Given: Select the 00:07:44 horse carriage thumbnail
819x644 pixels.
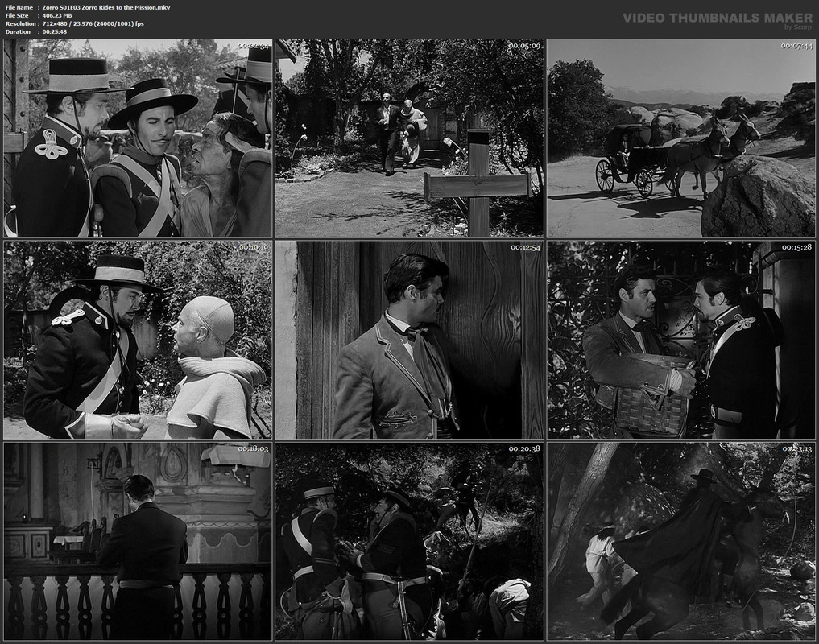Looking at the screenshot, I should (681, 138).
